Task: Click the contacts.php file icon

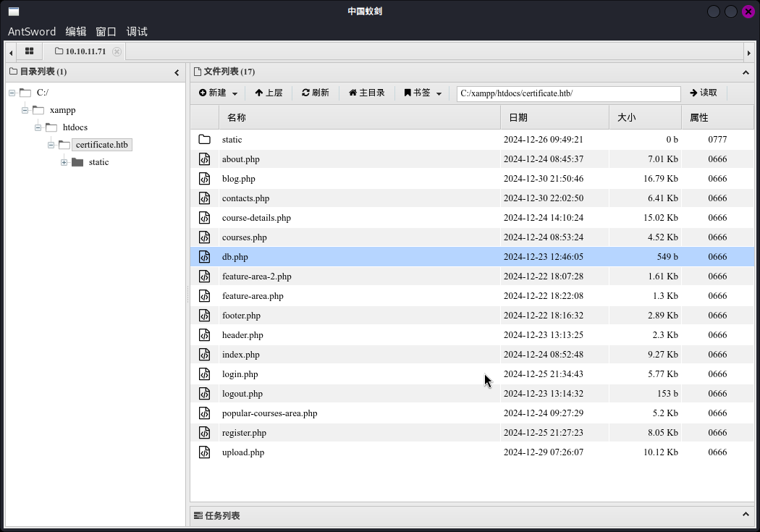Action: click(205, 198)
